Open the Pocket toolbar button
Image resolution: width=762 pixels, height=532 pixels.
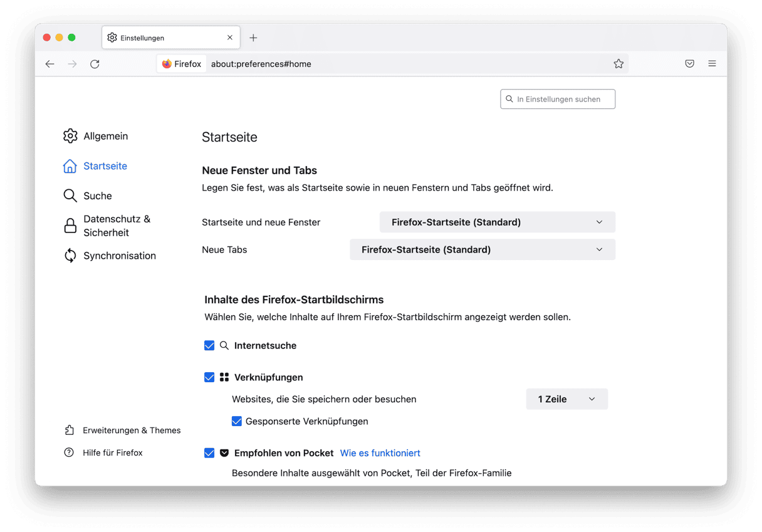tap(689, 64)
